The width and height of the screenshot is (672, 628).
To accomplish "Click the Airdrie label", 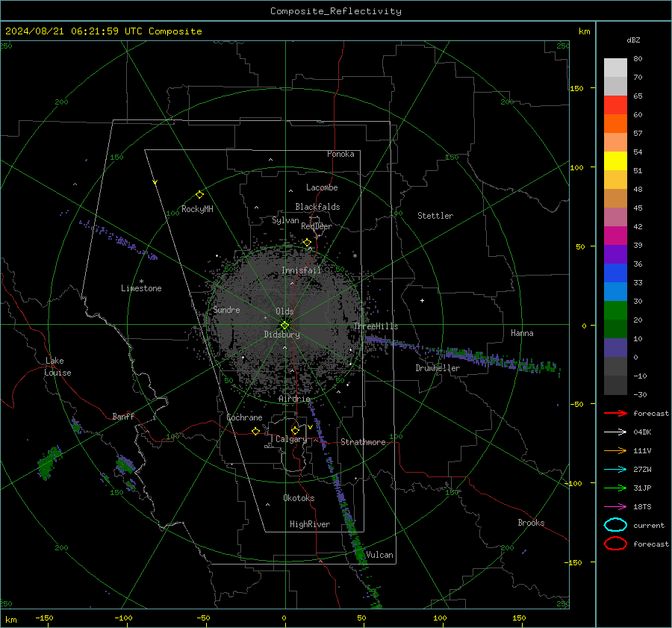I will [294, 399].
